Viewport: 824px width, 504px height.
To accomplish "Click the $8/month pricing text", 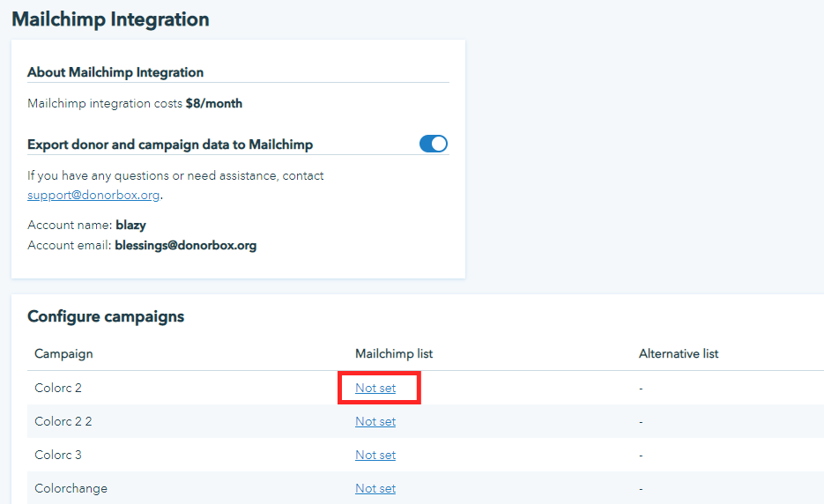I will pos(214,103).
